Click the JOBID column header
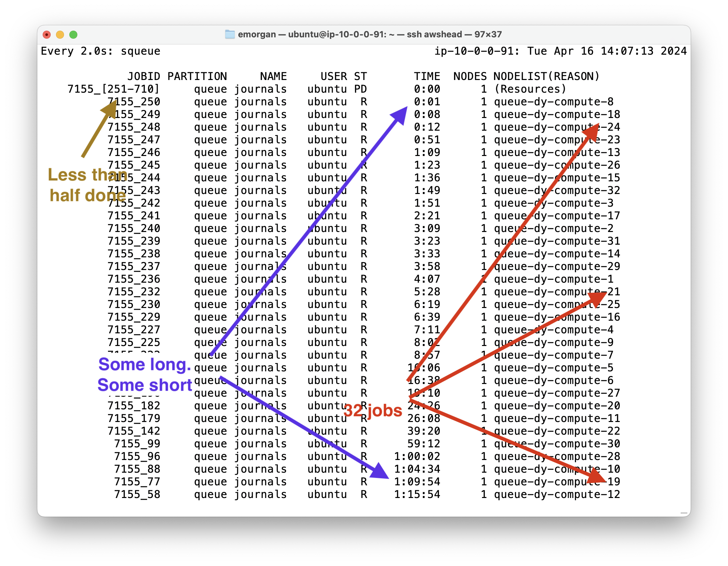Image resolution: width=728 pixels, height=566 pixels. (144, 76)
